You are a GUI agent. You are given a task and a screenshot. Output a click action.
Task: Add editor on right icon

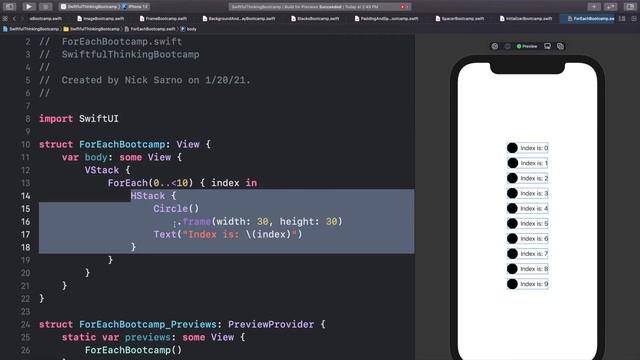(634, 18)
